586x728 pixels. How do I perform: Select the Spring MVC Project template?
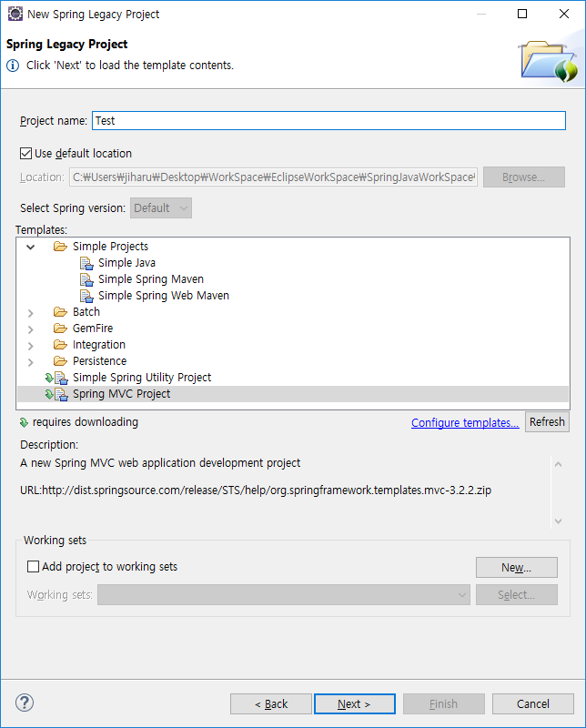pyautogui.click(x=122, y=394)
